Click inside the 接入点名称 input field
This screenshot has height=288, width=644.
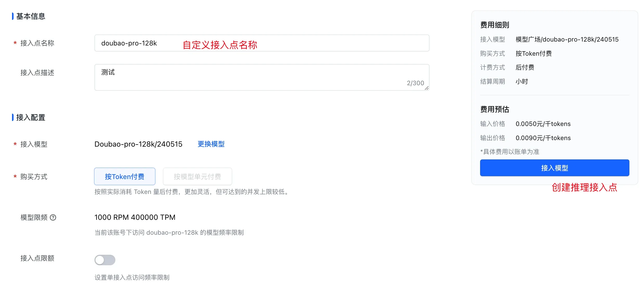coord(261,43)
